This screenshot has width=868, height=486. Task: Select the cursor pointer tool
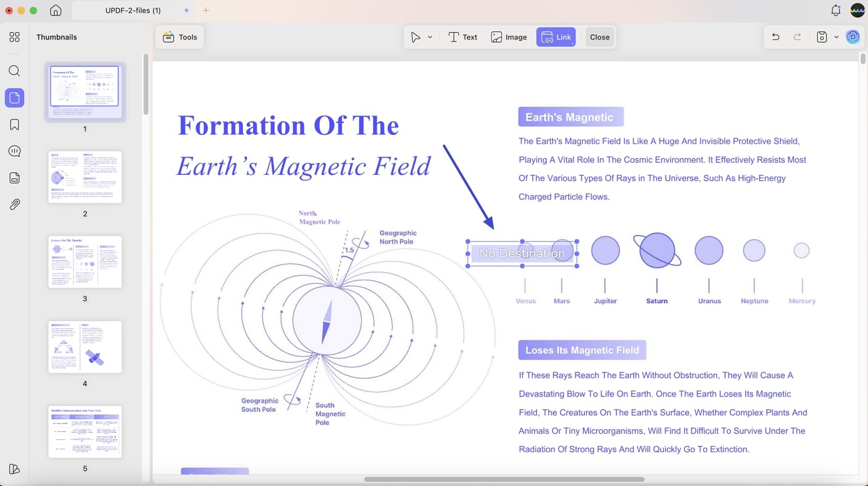(416, 37)
